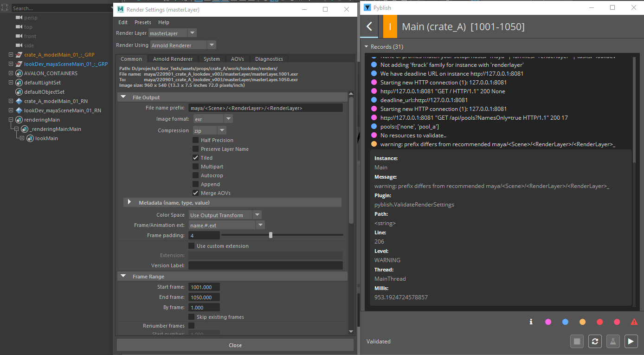Uncheck the Merge AOVs checkbox

pyautogui.click(x=196, y=193)
